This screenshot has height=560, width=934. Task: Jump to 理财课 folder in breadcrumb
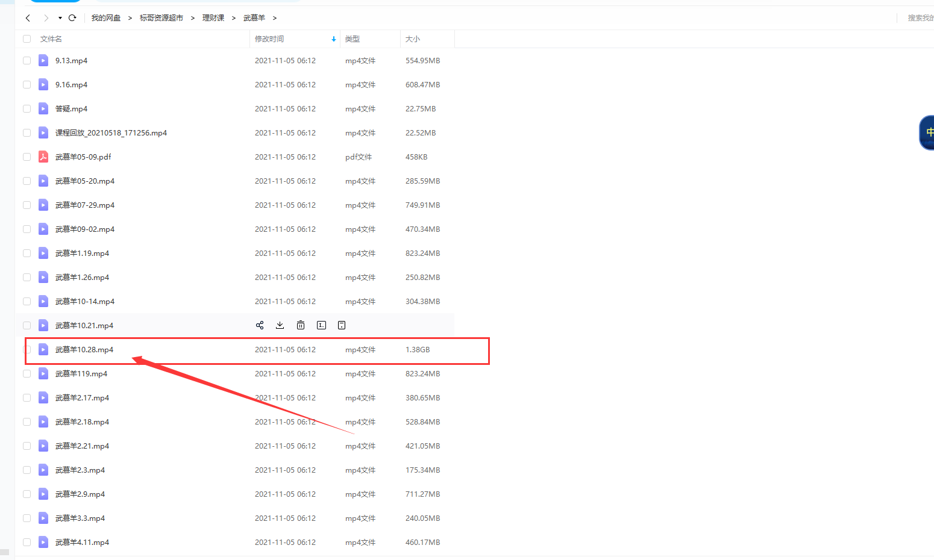pos(213,18)
